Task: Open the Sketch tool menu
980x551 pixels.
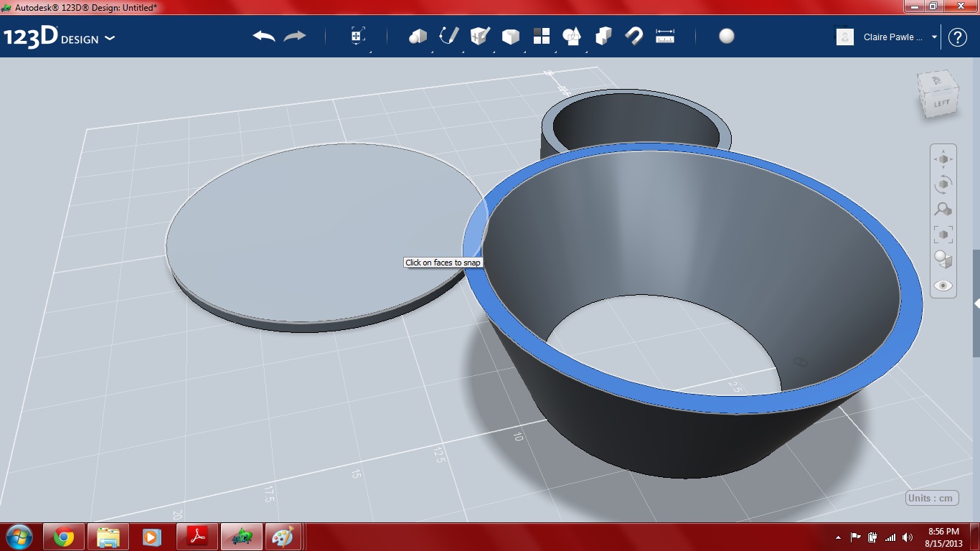Action: pyautogui.click(x=449, y=36)
